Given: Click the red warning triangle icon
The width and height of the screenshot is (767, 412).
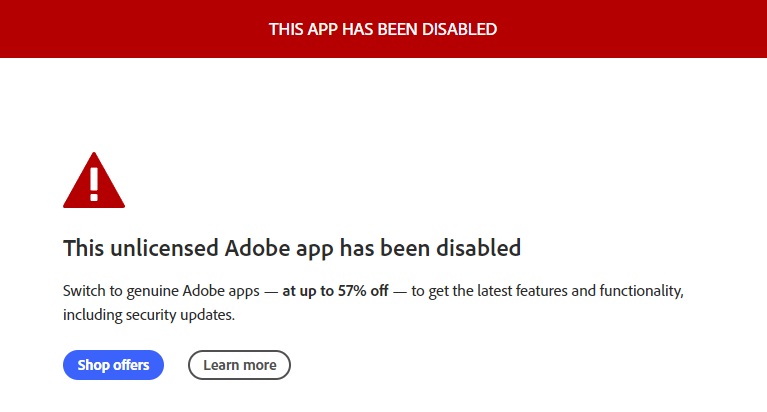Looking at the screenshot, I should pyautogui.click(x=94, y=181).
